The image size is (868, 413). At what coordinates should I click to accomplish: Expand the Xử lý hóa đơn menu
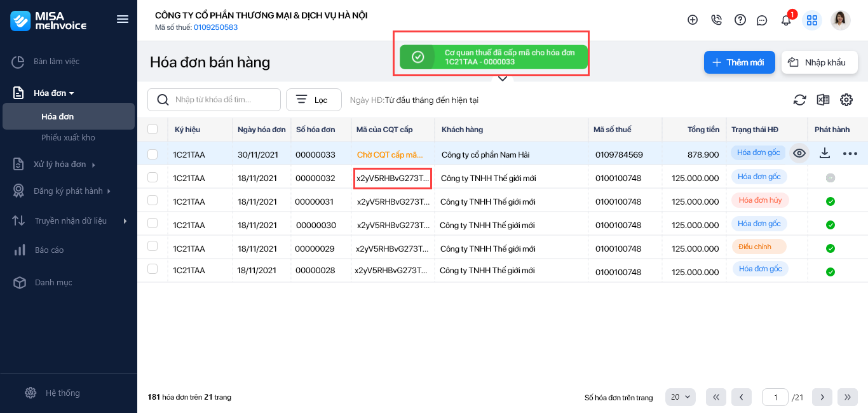pyautogui.click(x=60, y=165)
